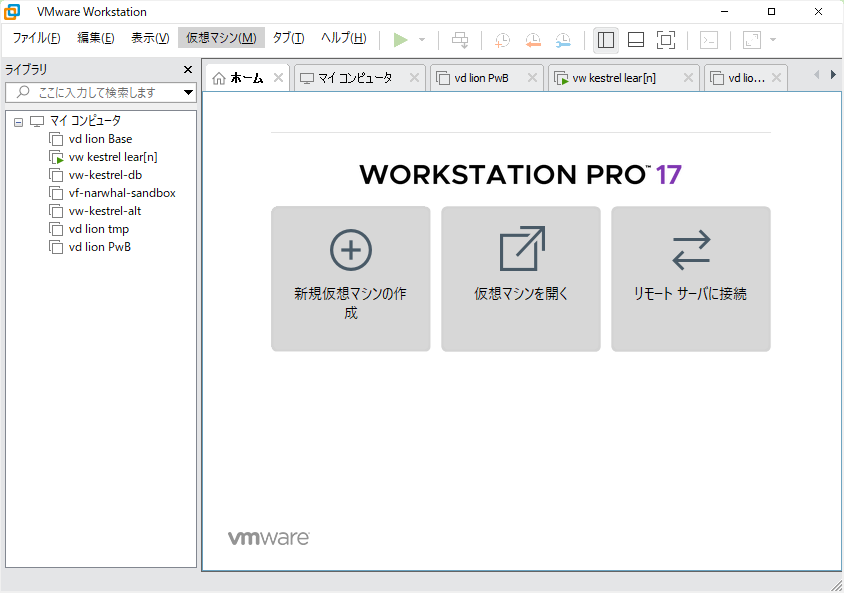The image size is (844, 593).
Task: Take a snapshot using the toolbar icon
Action: [x=502, y=40]
